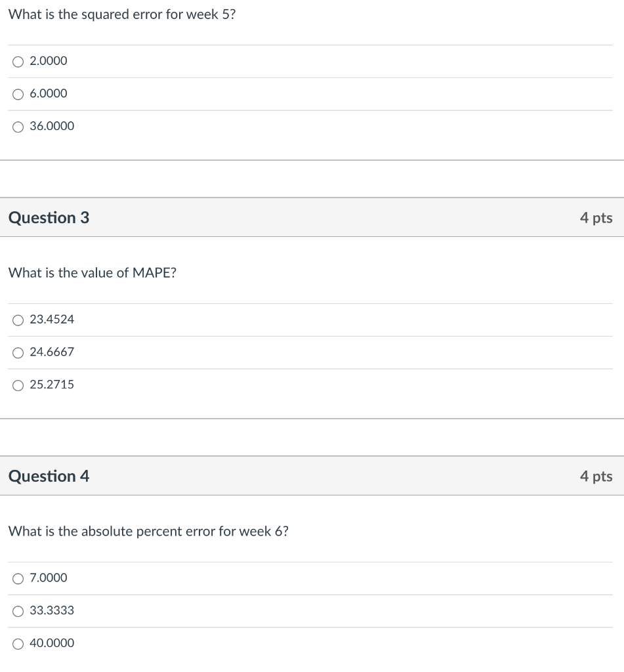Click the 4 pts label on Question 3
Viewport: 624px width, 672px height.
pyautogui.click(x=595, y=218)
